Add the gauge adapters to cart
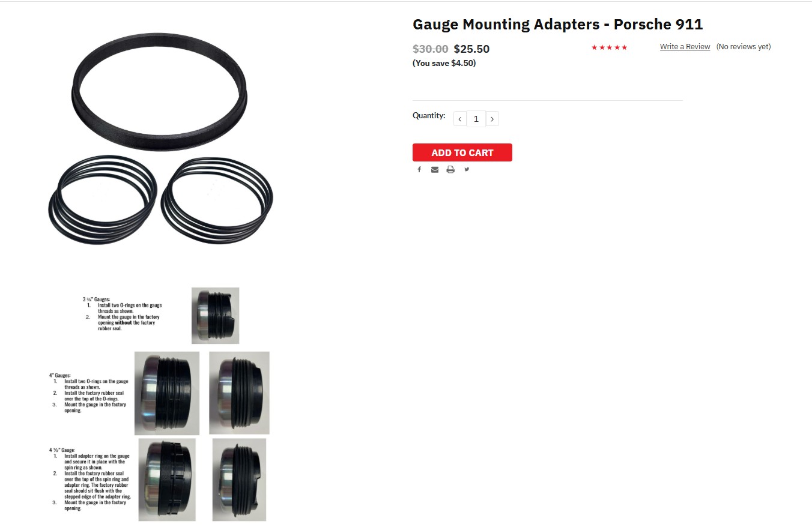Screen dimensions: 812x527 [462, 152]
